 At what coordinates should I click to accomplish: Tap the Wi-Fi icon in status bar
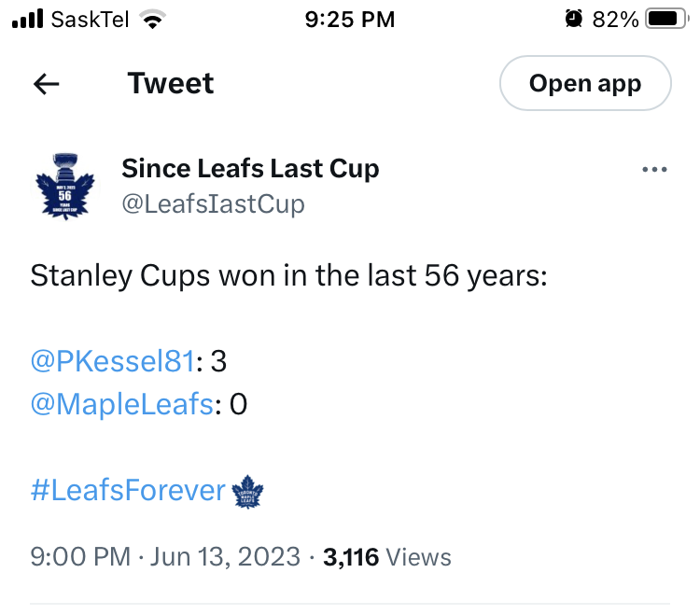(149, 19)
